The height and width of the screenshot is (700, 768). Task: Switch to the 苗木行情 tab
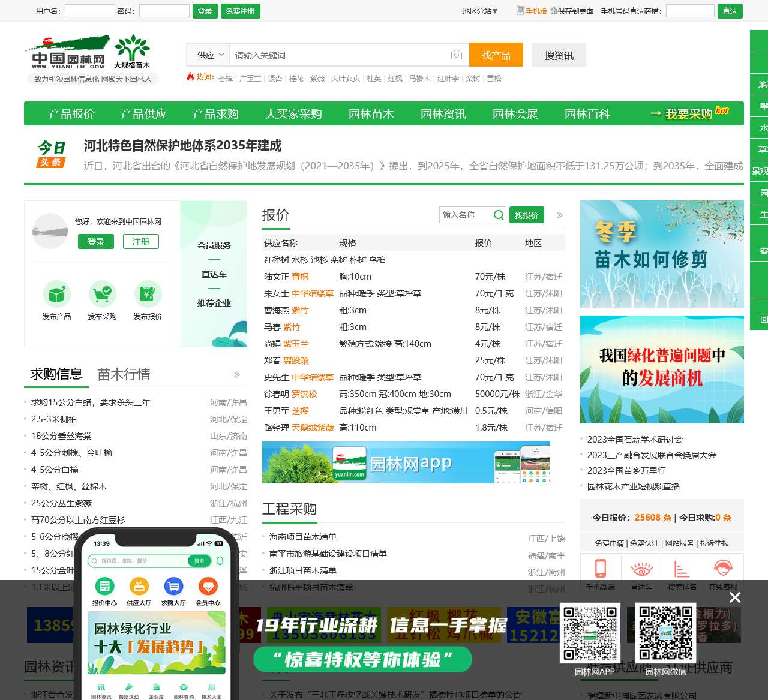[124, 375]
